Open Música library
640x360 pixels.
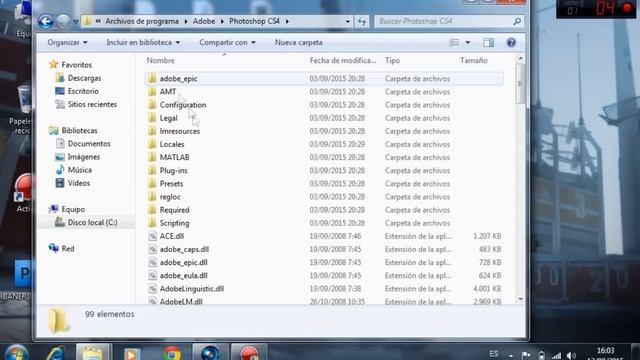(x=80, y=170)
